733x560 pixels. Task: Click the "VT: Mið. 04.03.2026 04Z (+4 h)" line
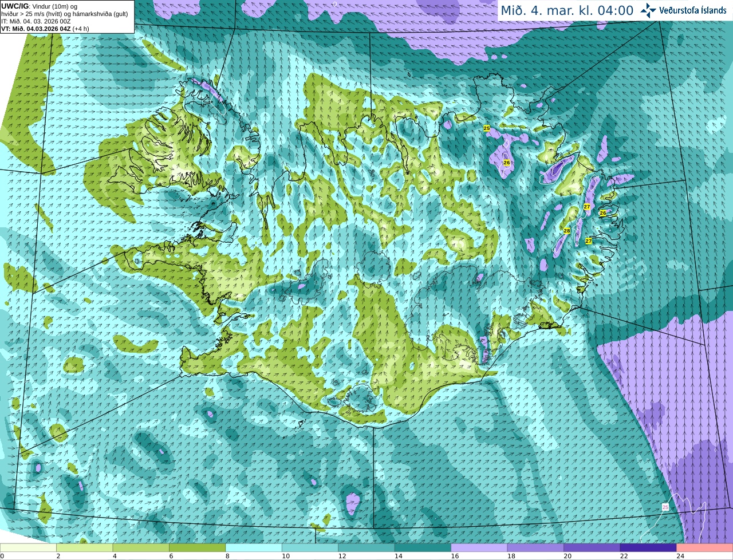[45, 29]
